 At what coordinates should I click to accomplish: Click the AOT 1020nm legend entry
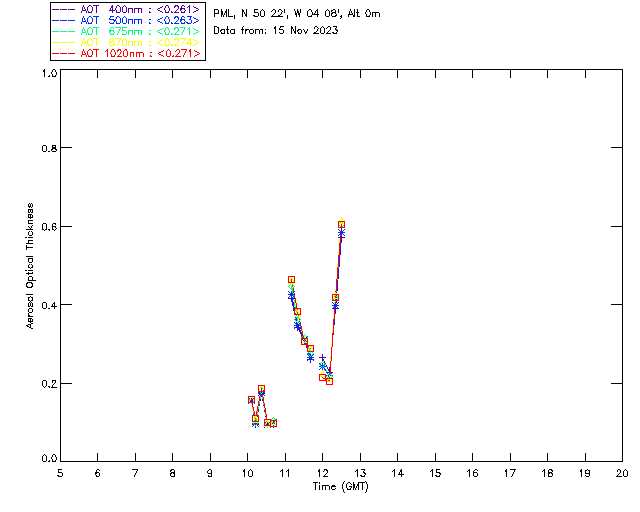pyautogui.click(x=126, y=53)
